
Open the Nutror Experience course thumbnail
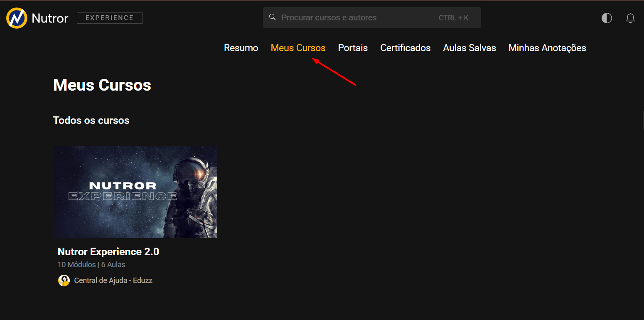coord(135,192)
